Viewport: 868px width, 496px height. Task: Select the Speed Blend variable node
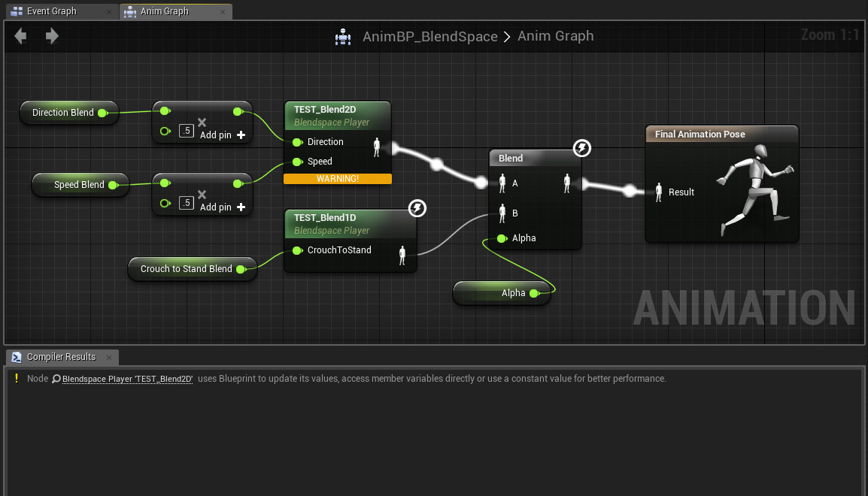[x=79, y=185]
